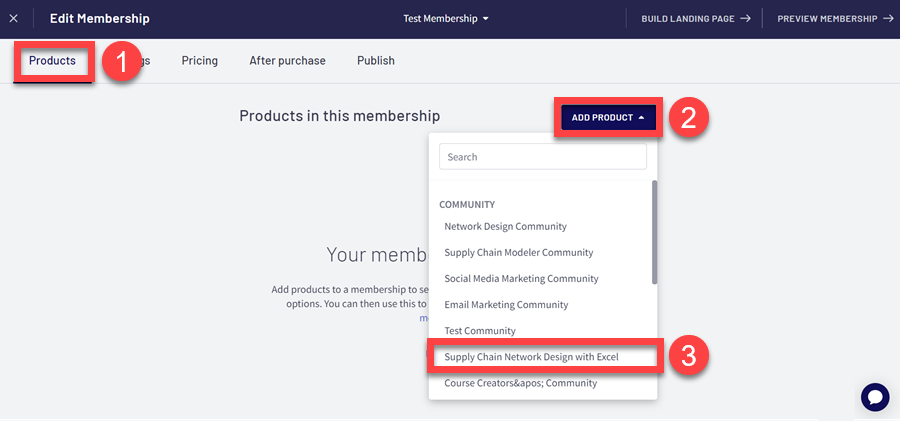The height and width of the screenshot is (421, 900).
Task: Click the Build Landing Page arrow link
Action: click(x=695, y=19)
